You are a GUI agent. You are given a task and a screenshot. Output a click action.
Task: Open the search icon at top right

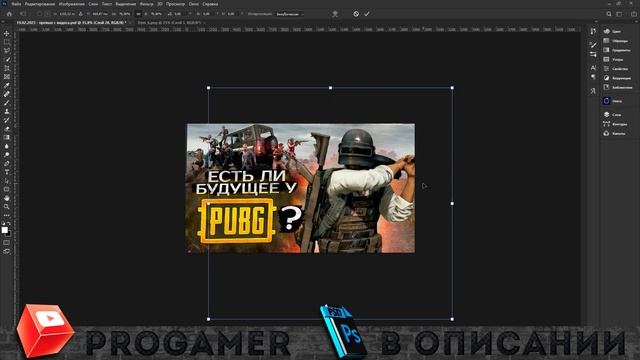point(609,14)
